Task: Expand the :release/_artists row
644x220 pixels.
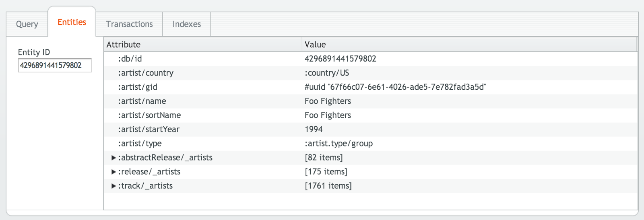Action: tap(114, 172)
